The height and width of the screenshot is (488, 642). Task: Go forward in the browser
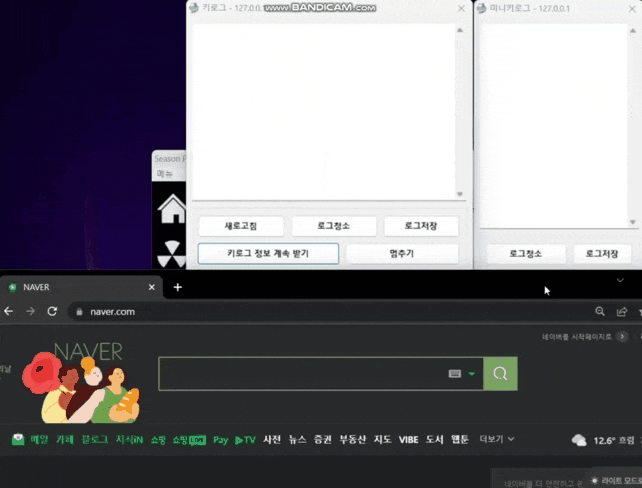pyautogui.click(x=30, y=312)
